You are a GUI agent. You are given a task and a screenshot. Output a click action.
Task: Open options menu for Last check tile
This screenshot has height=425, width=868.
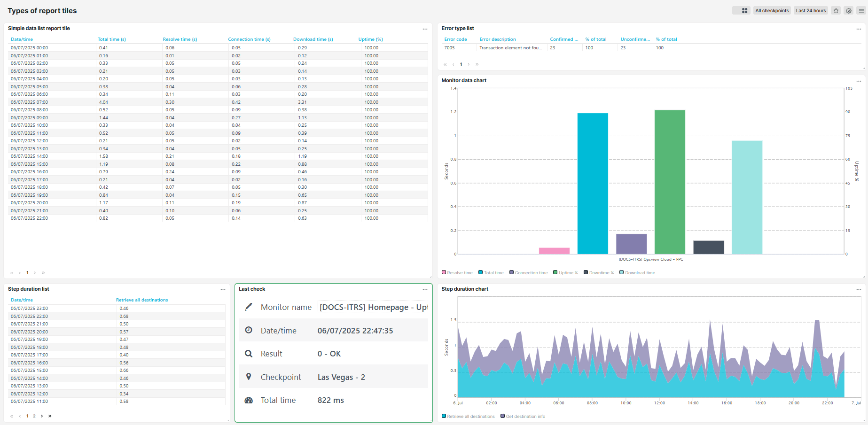pyautogui.click(x=425, y=289)
